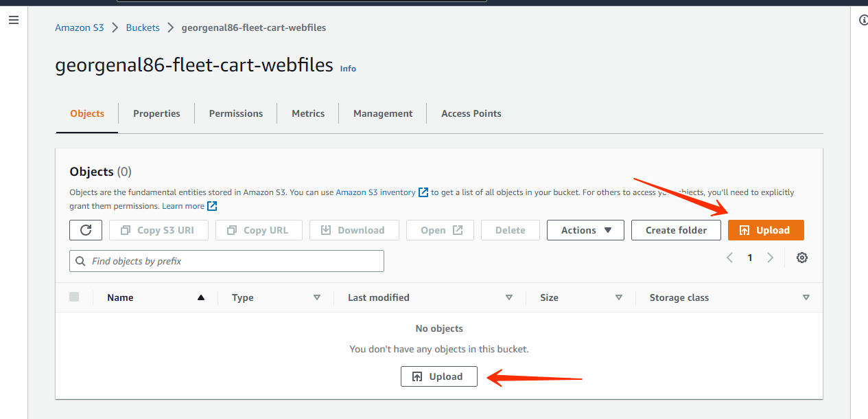This screenshot has height=419, width=868.
Task: Sort by Size column arrow
Action: [x=619, y=297]
